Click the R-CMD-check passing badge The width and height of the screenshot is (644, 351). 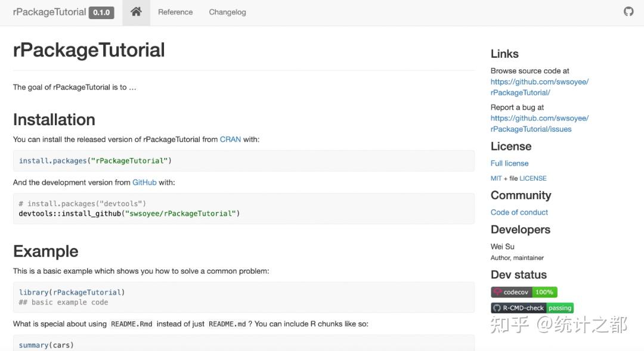coord(532,308)
